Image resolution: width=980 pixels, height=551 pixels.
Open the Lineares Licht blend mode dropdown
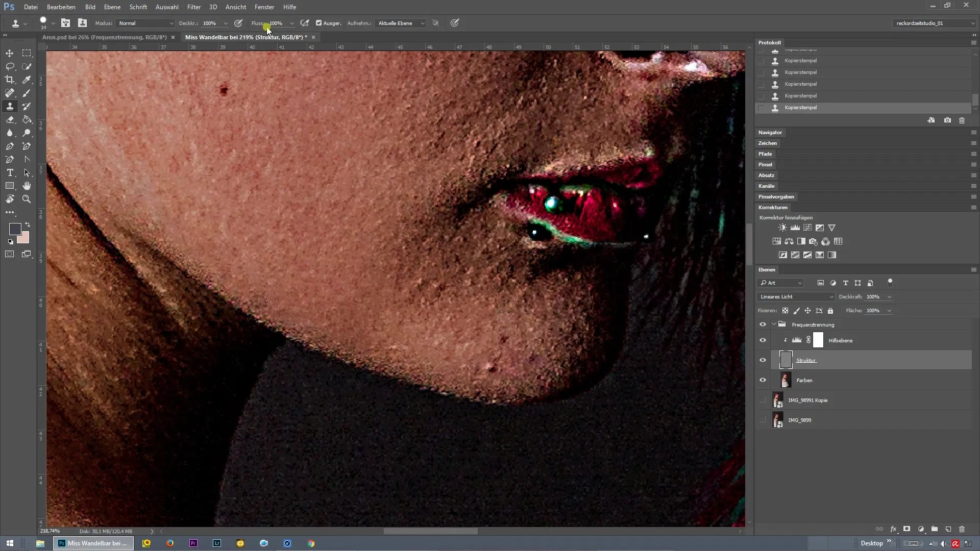[796, 296]
